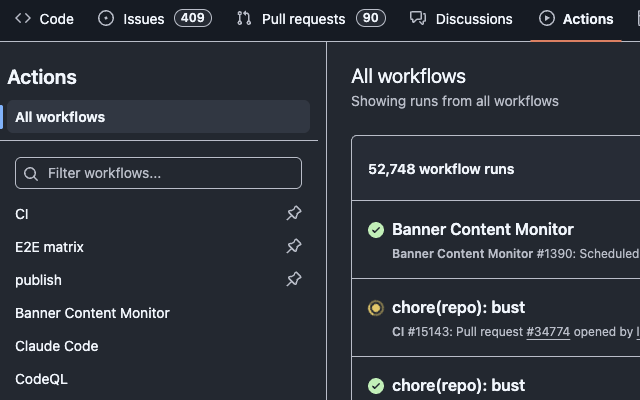Unpin the CI workflow pin icon

pos(294,213)
